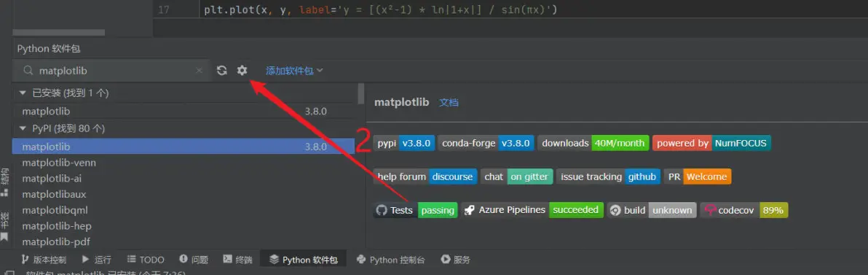
Task: Select installed matplotlib 3.8.0 row
Action: click(x=184, y=112)
